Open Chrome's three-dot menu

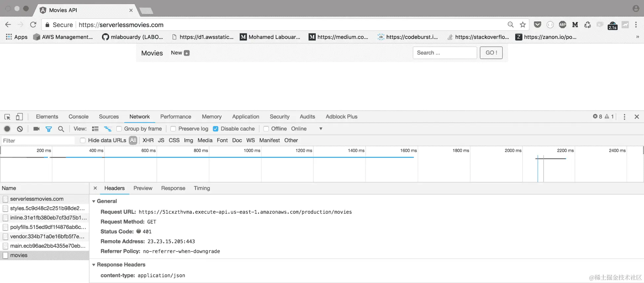[x=636, y=25]
